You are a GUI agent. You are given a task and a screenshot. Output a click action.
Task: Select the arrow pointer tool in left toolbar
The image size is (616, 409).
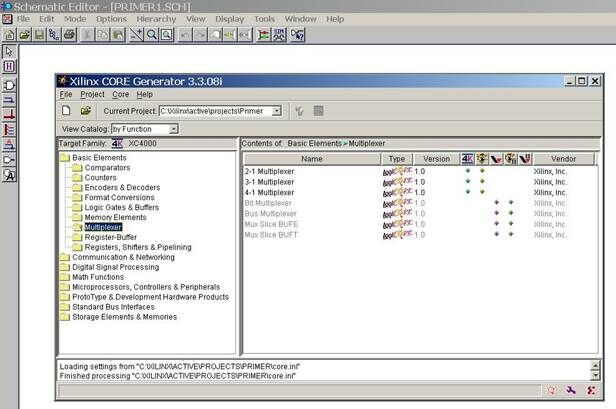[x=9, y=51]
